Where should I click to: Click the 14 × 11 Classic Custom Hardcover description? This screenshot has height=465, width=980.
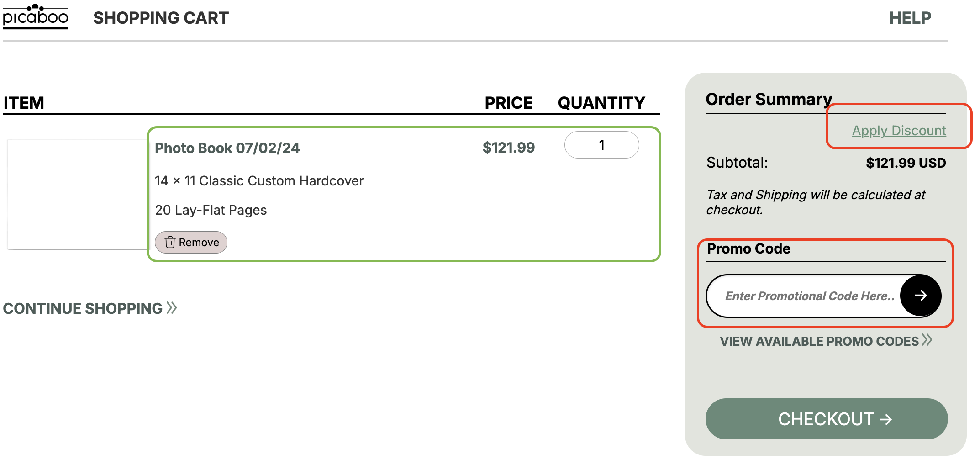click(x=259, y=181)
